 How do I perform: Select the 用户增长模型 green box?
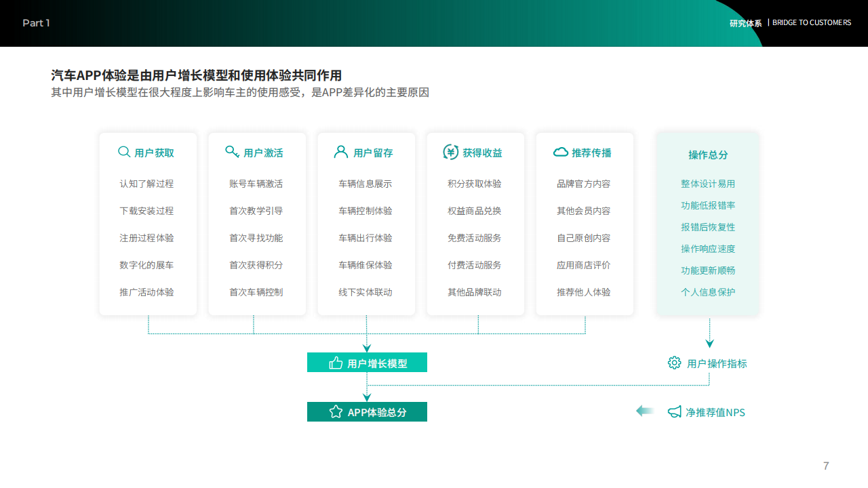point(367,363)
